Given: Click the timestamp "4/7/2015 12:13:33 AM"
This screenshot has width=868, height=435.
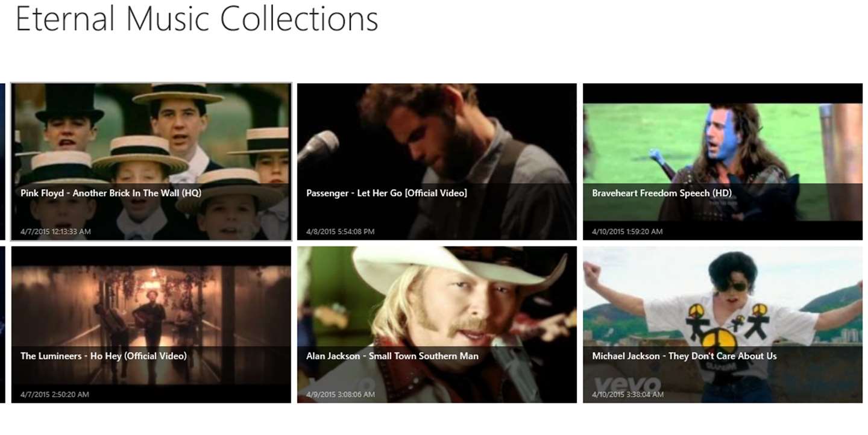Looking at the screenshot, I should click(55, 232).
